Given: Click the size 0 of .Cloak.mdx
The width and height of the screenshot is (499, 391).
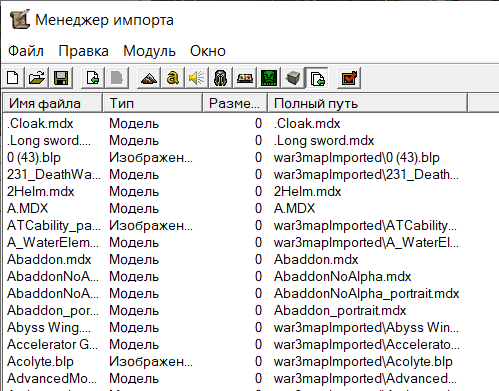Looking at the screenshot, I should tap(258, 124).
